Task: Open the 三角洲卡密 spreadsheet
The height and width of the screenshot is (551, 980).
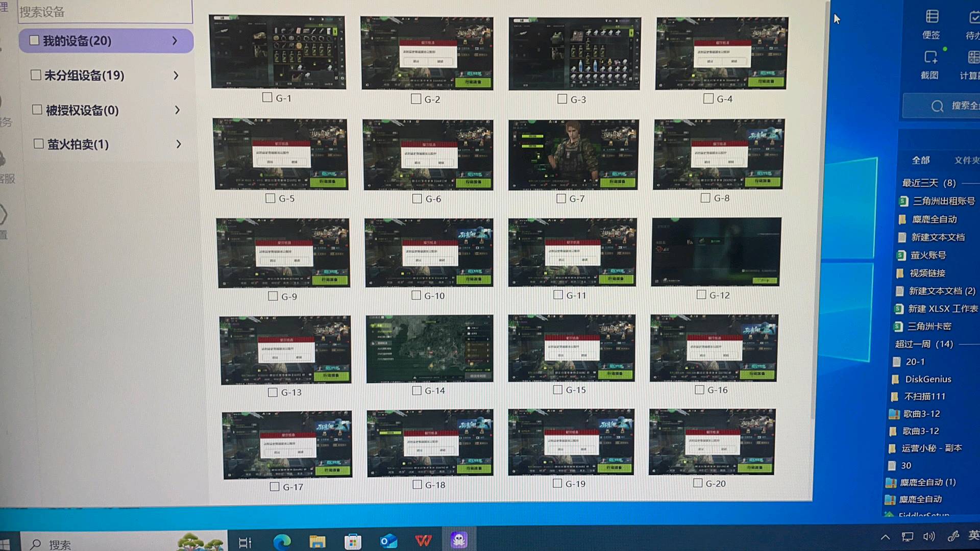Action: [923, 327]
